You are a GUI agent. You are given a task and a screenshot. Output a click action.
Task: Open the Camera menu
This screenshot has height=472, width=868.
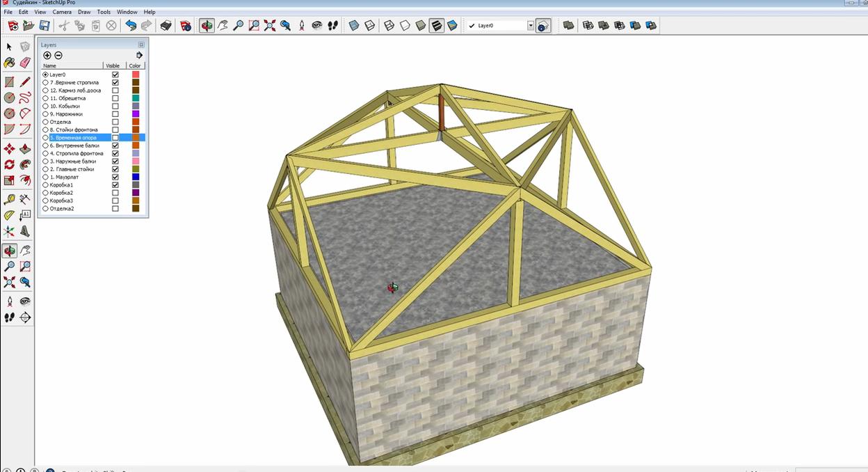pyautogui.click(x=62, y=12)
